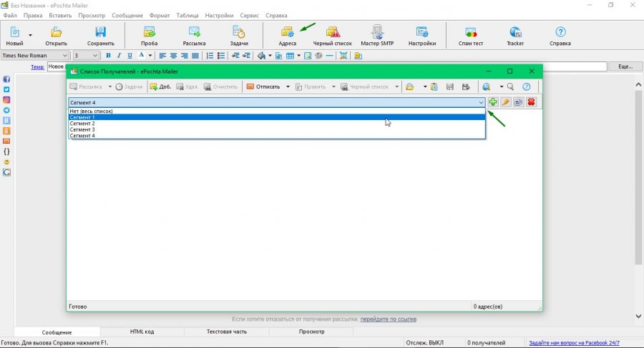Open a file with Открыть icon
644x348 pixels.
coord(56,32)
